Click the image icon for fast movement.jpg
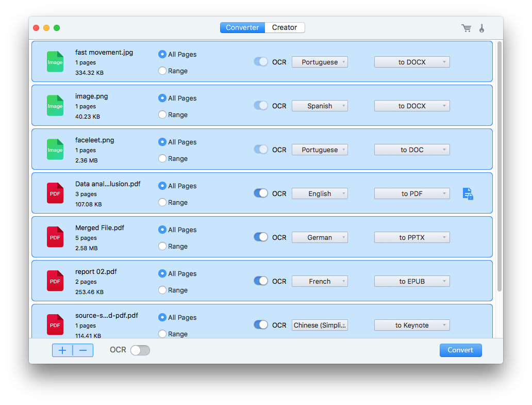Screen dimensions: 532x405 (55, 62)
